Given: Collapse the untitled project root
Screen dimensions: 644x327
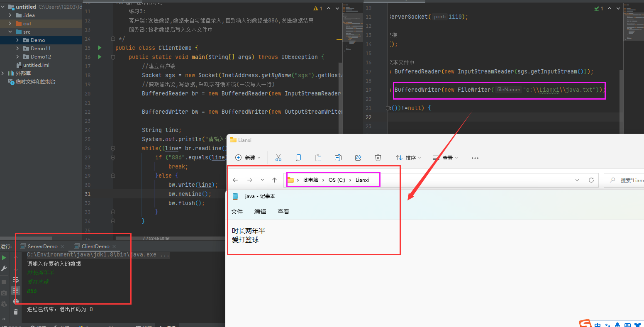Looking at the screenshot, I should (x=3, y=7).
